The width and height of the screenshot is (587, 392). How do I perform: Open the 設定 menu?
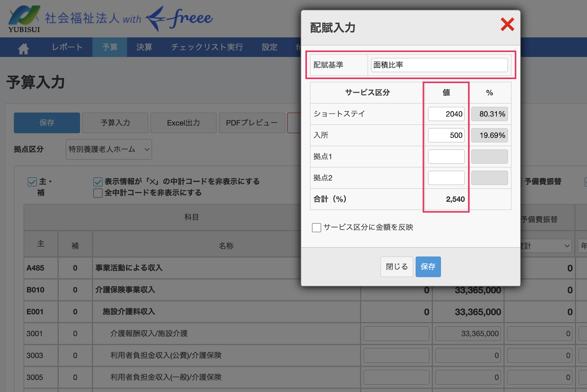[270, 47]
